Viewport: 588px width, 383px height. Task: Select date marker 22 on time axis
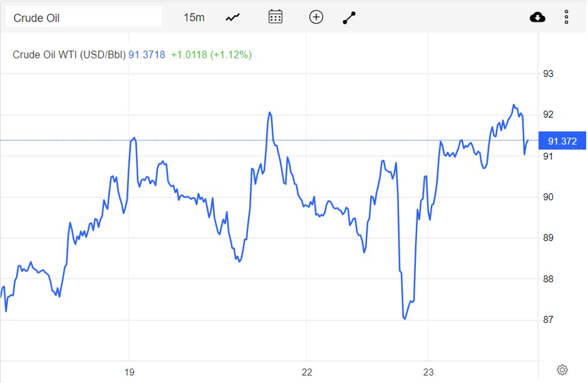click(x=307, y=372)
